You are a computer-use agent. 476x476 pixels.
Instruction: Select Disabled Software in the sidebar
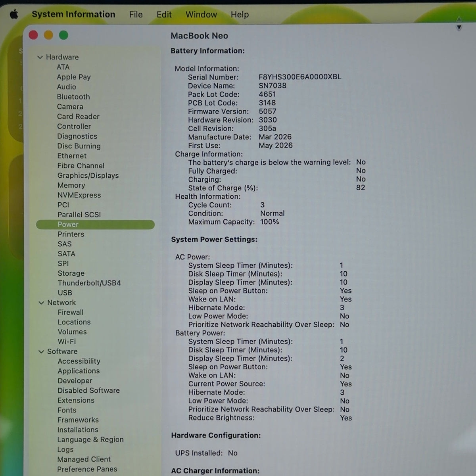(88, 390)
